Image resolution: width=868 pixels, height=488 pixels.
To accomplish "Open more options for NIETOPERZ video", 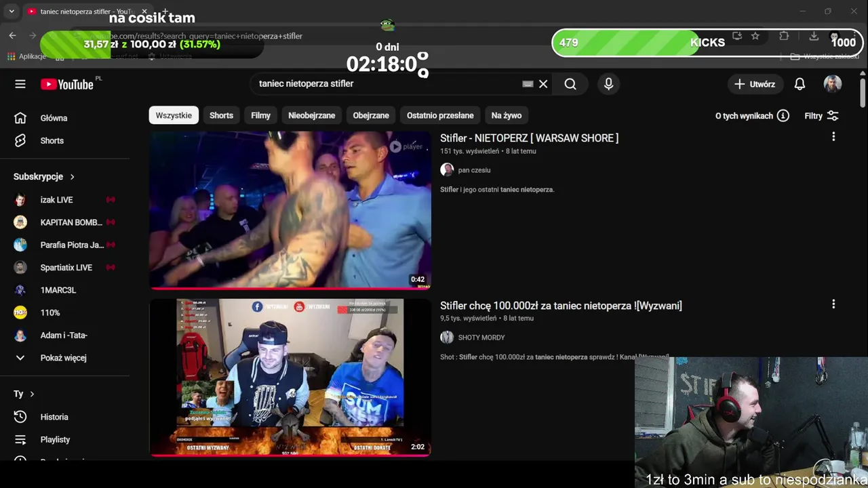I will coord(833,137).
